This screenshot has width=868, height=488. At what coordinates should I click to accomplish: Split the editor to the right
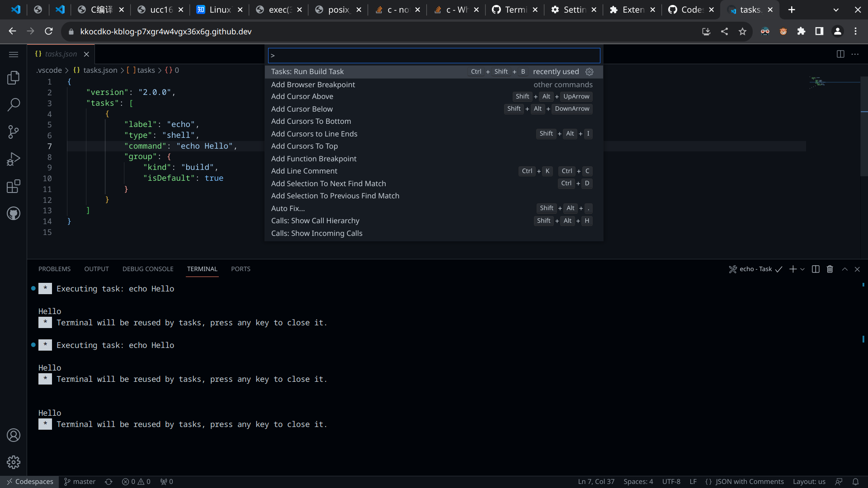pos(840,54)
